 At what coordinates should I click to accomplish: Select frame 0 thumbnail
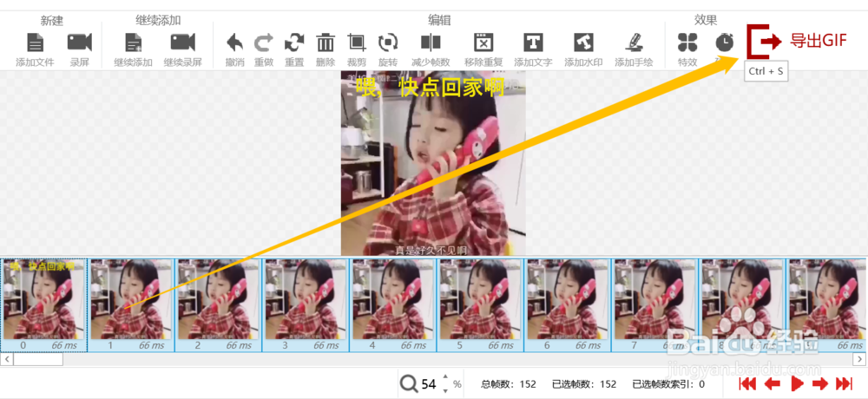click(43, 305)
